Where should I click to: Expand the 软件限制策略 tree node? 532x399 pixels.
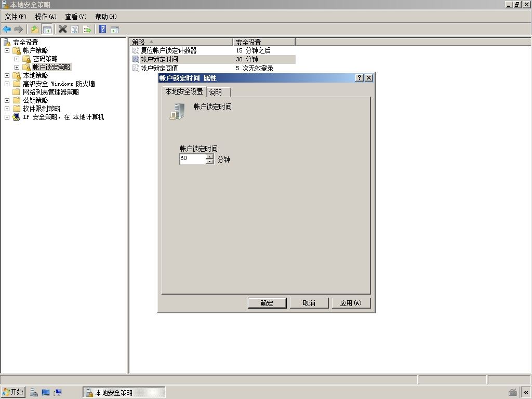click(x=7, y=109)
